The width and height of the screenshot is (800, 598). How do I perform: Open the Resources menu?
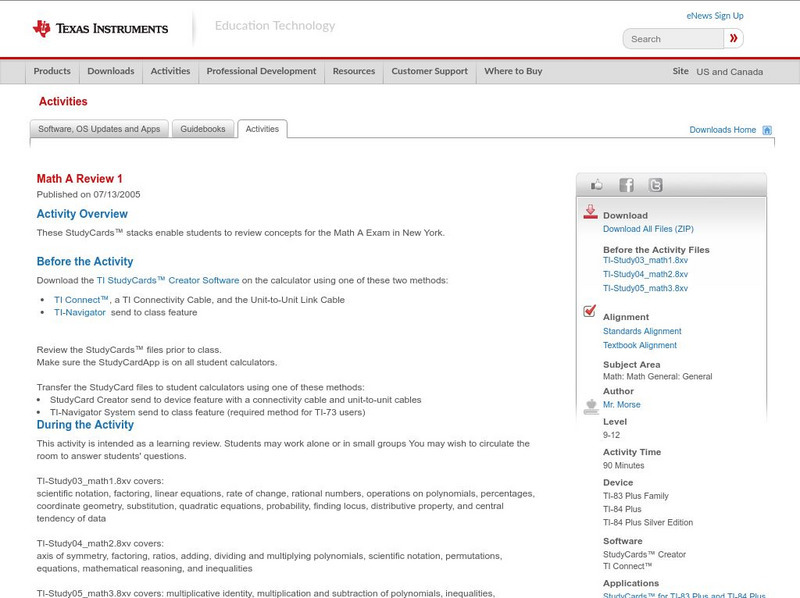click(354, 71)
